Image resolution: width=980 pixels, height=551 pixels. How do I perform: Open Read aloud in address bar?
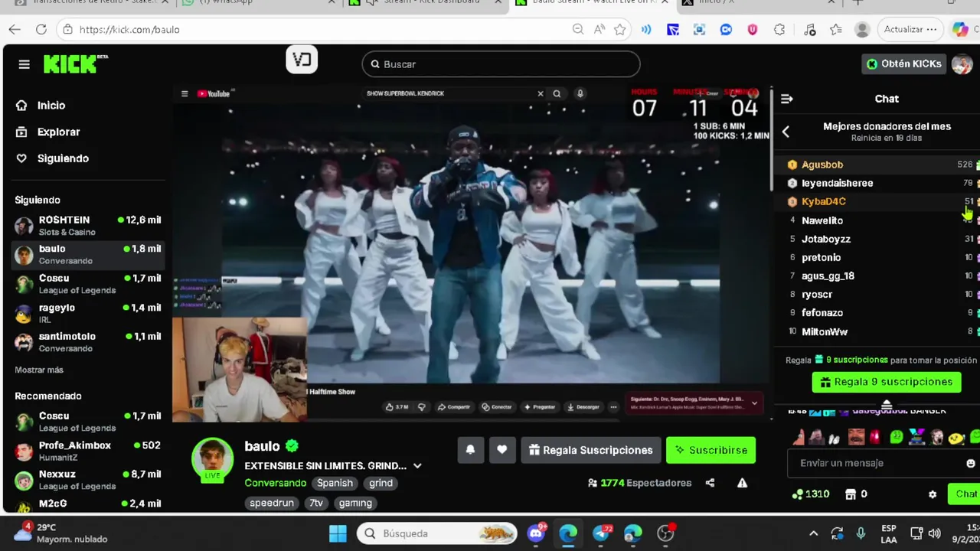[x=599, y=29]
